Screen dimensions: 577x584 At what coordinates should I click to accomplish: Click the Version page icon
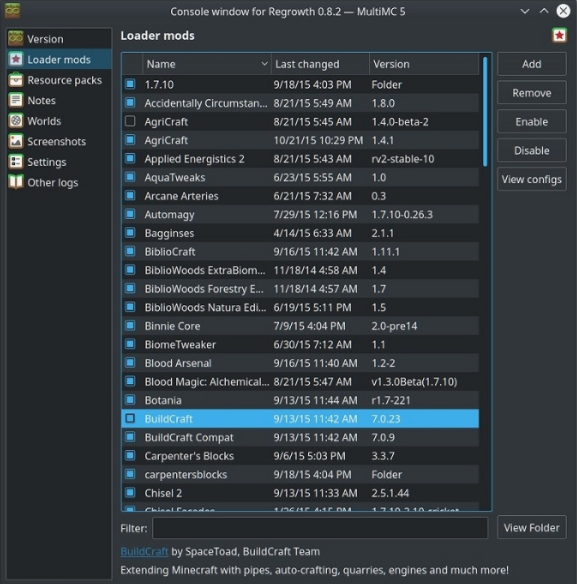coord(16,39)
